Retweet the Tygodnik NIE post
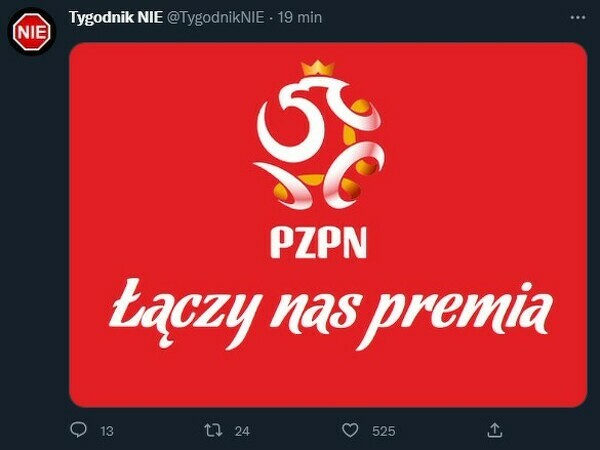600x450 pixels. pos(213,430)
